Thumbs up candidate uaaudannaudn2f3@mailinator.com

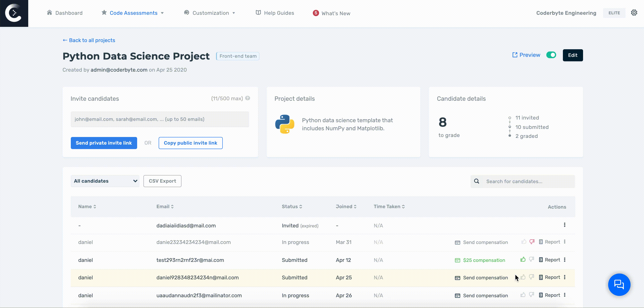(x=523, y=295)
